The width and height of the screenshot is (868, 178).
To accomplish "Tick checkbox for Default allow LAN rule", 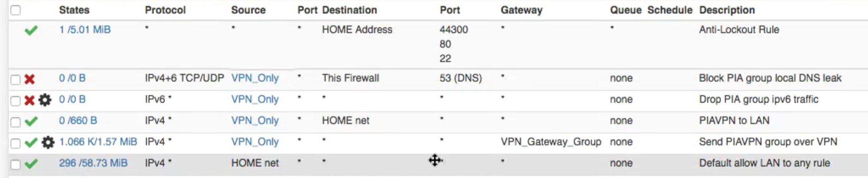I will pyautogui.click(x=16, y=164).
